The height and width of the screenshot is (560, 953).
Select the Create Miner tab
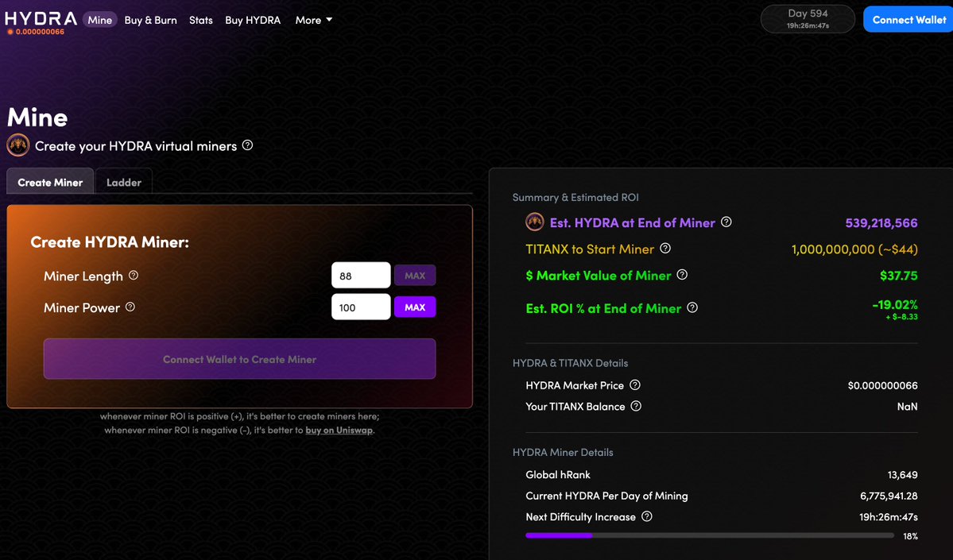(x=50, y=182)
